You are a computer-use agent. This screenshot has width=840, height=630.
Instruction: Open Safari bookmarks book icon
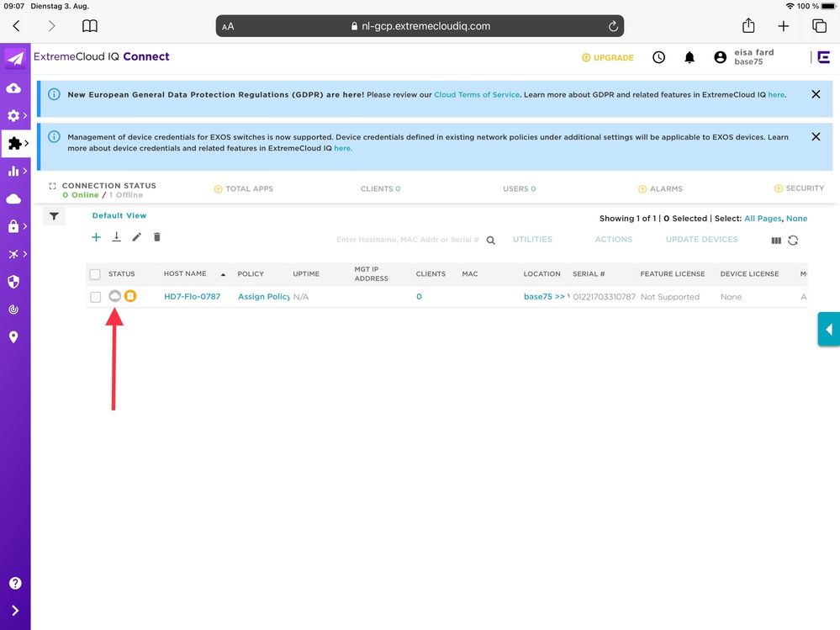pyautogui.click(x=89, y=26)
